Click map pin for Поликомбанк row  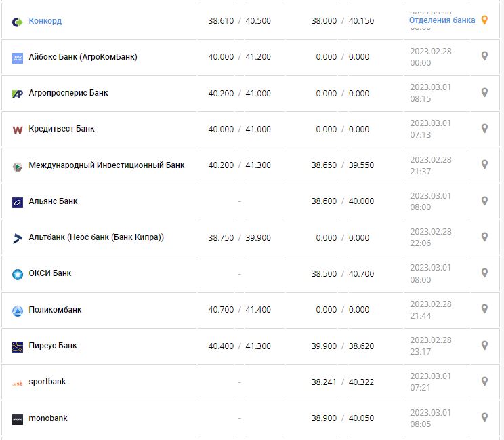tap(484, 309)
